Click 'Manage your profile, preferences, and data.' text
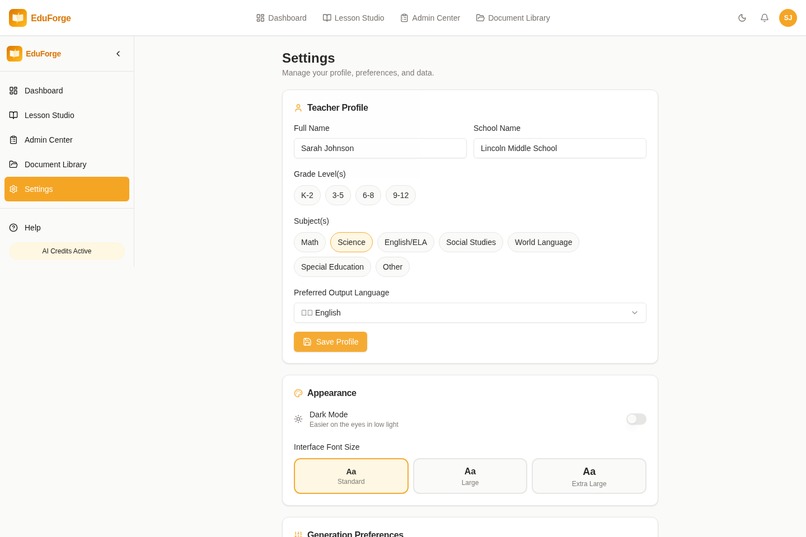This screenshot has width=806, height=537. 358,73
